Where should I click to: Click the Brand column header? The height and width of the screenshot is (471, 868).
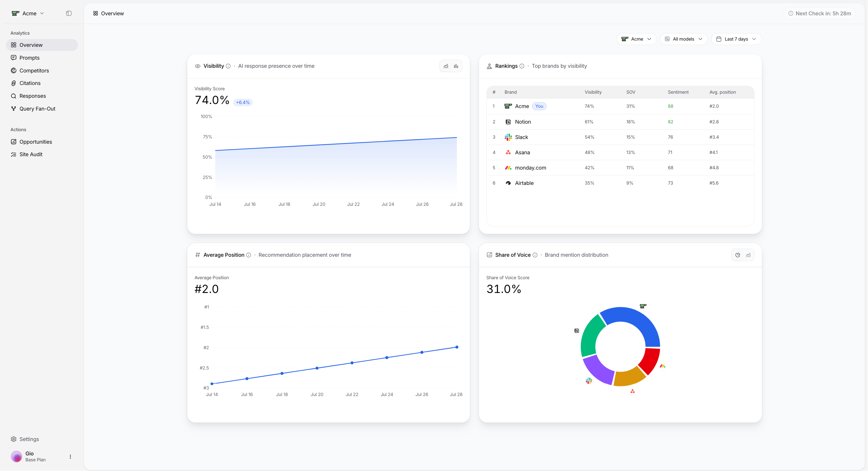pos(510,92)
